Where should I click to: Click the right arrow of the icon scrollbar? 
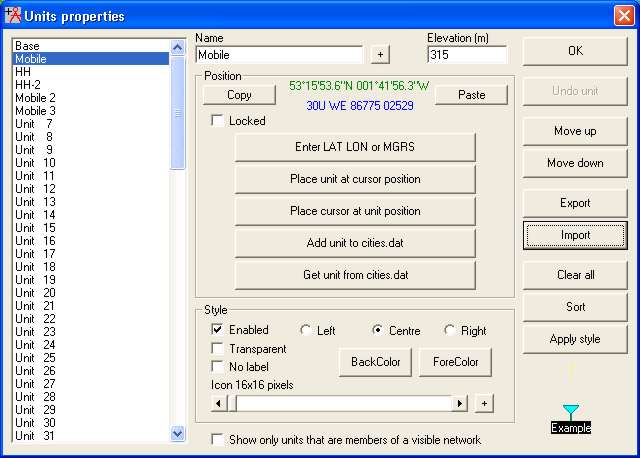coord(460,403)
